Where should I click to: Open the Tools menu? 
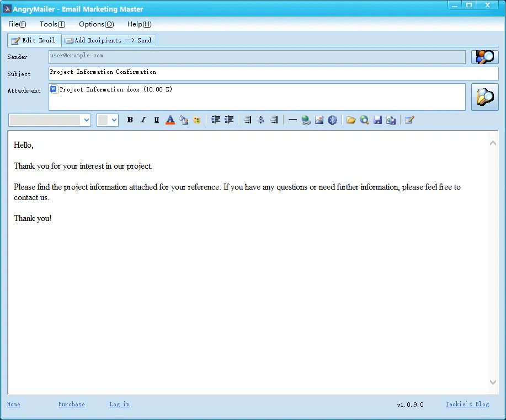pos(52,24)
